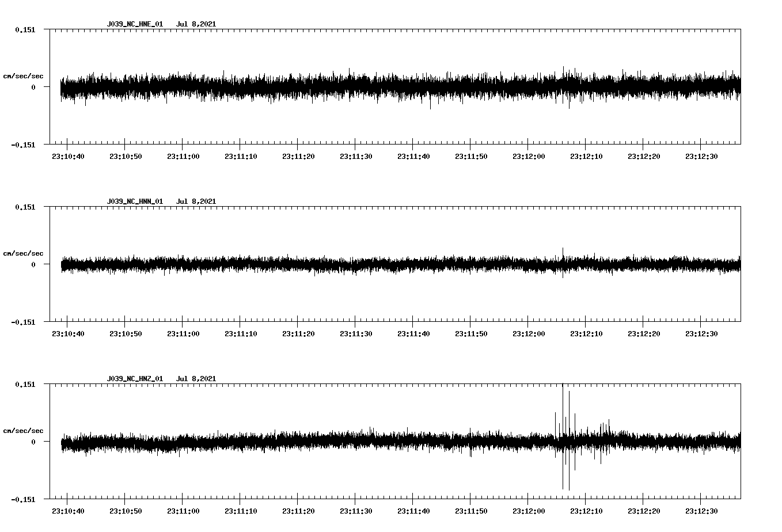The width and height of the screenshot is (782, 532).
Task: Select the 23:11:20 tick on middle axis
Action: click(x=298, y=332)
